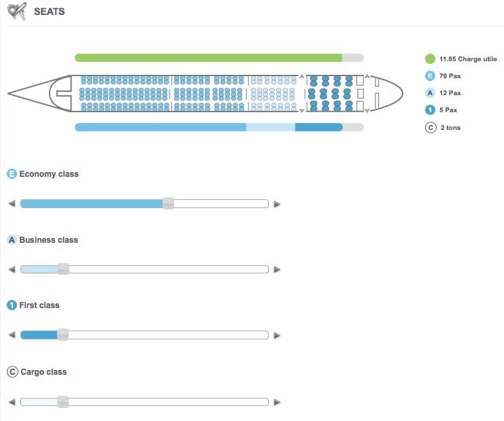Decrease cargo capacity with the left arrow
Image resolution: width=504 pixels, height=421 pixels.
(x=12, y=402)
